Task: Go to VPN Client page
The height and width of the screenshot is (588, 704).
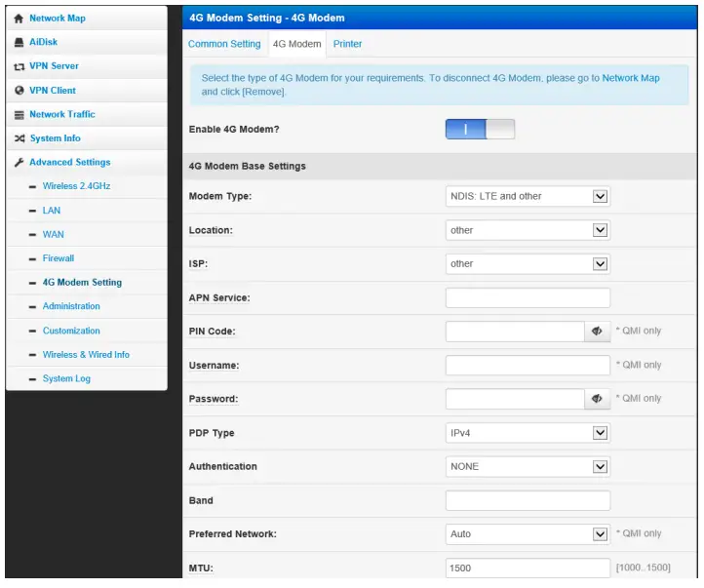Action: [53, 91]
